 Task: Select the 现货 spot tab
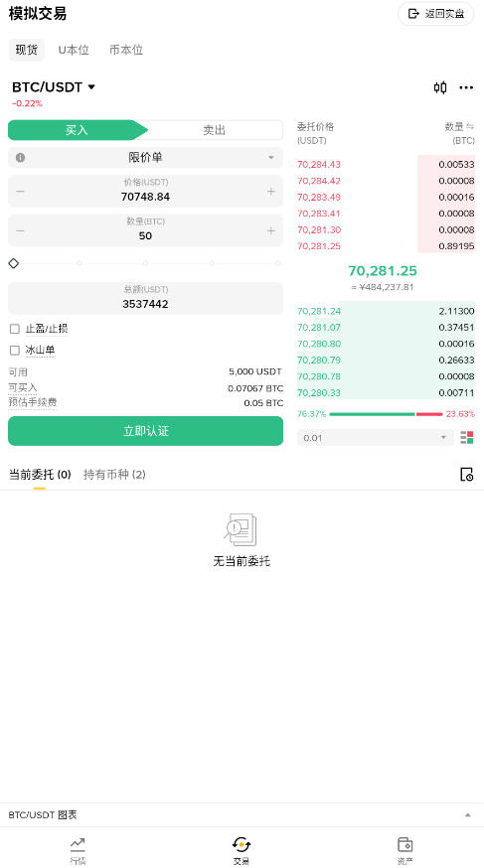click(x=26, y=50)
